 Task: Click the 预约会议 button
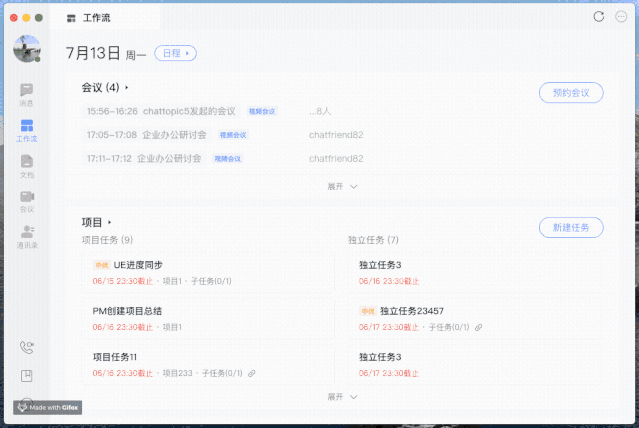(x=571, y=92)
